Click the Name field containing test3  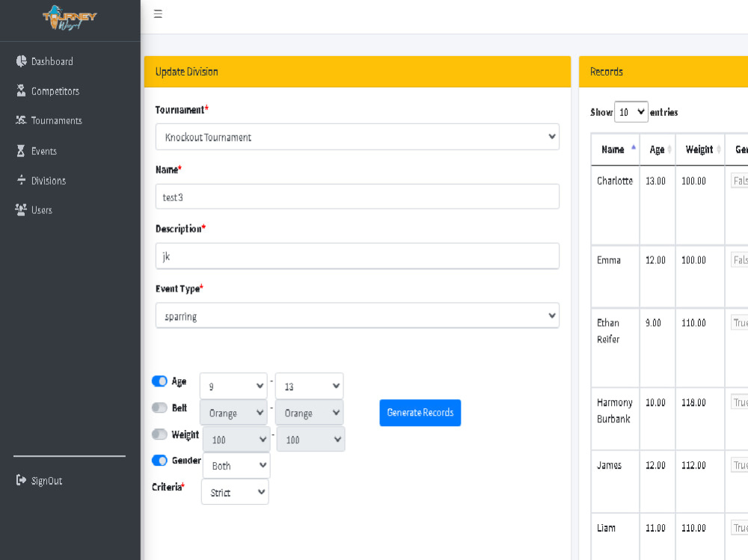click(x=358, y=197)
